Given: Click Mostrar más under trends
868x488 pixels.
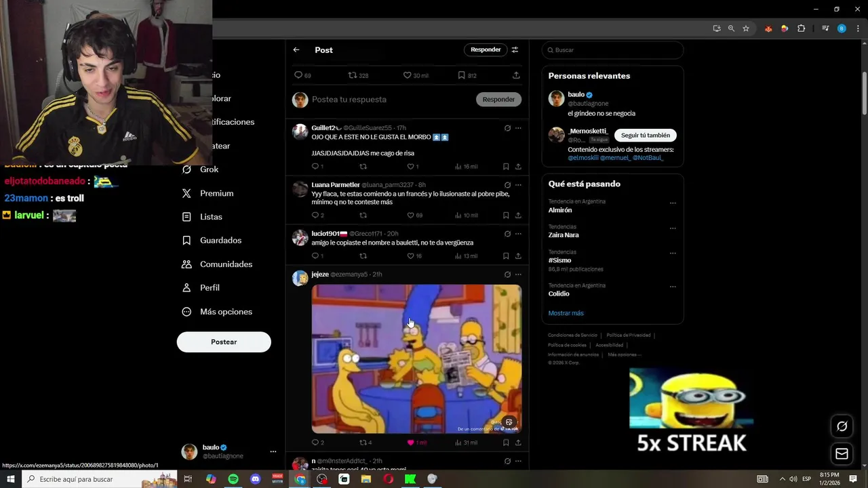Looking at the screenshot, I should pos(566,313).
